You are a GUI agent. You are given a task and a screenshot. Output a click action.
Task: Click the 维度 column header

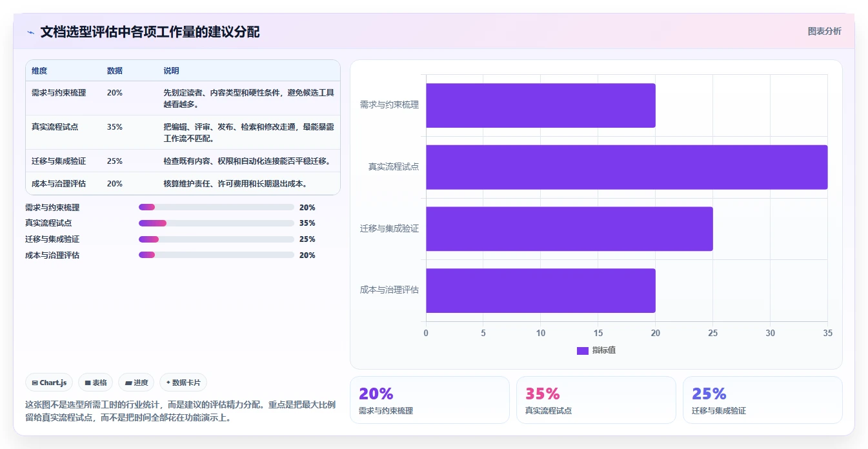click(39, 71)
